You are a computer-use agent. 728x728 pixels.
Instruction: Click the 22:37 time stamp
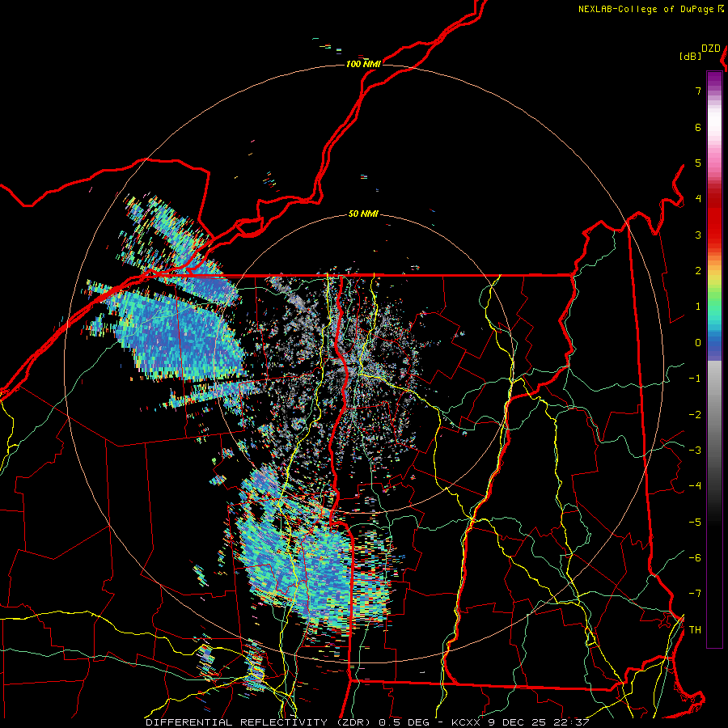click(570, 722)
